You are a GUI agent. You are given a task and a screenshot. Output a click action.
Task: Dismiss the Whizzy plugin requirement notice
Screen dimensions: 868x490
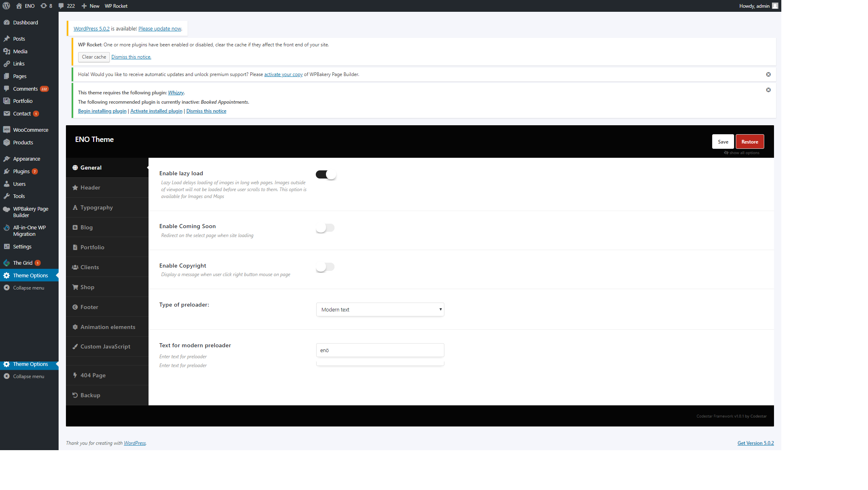(x=768, y=90)
